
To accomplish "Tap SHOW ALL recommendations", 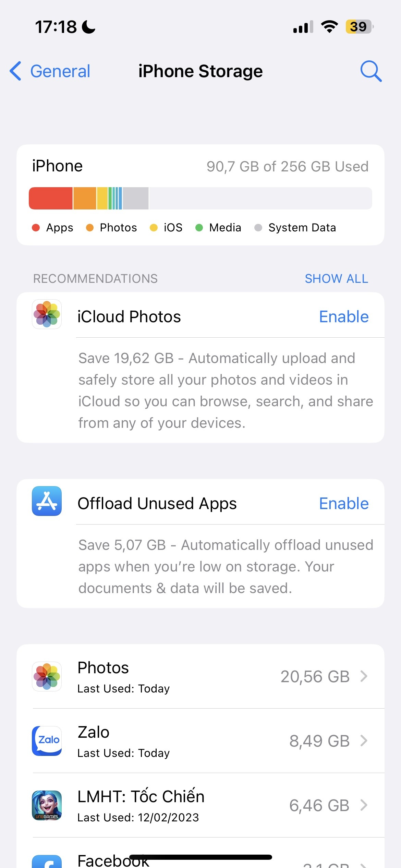I will click(337, 279).
